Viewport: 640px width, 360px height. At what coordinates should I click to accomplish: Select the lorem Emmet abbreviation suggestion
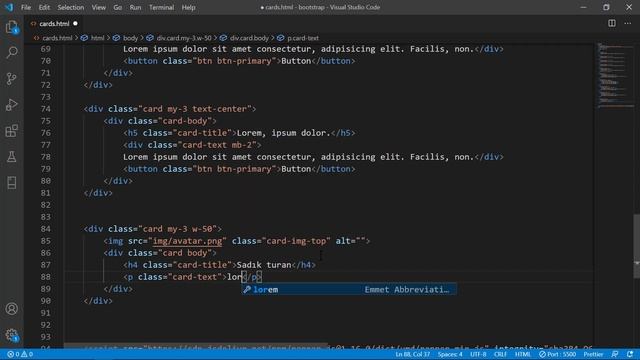(349, 289)
